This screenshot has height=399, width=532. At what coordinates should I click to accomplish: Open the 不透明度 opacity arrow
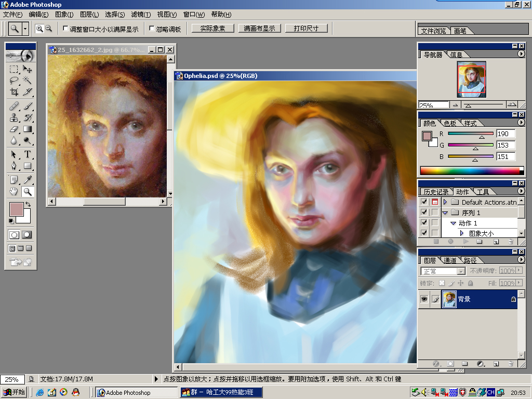click(x=519, y=270)
